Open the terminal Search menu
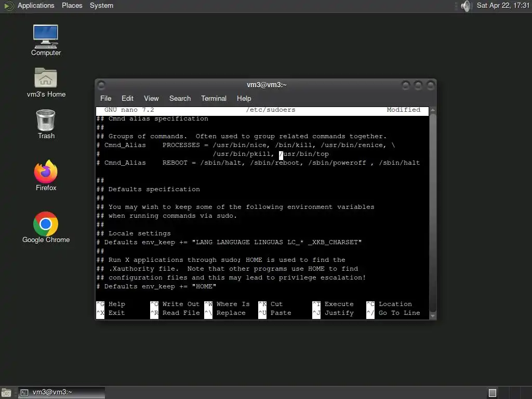532x399 pixels. coord(180,98)
